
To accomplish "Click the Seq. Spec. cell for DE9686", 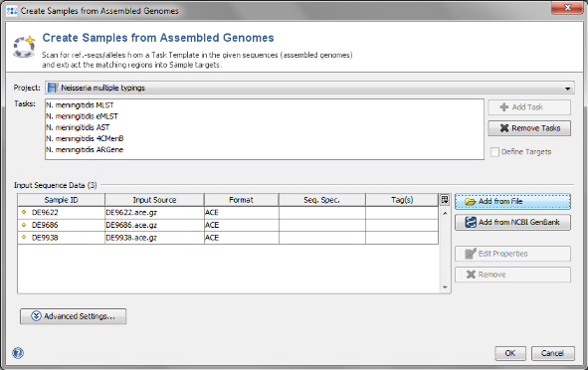I will coord(322,225).
